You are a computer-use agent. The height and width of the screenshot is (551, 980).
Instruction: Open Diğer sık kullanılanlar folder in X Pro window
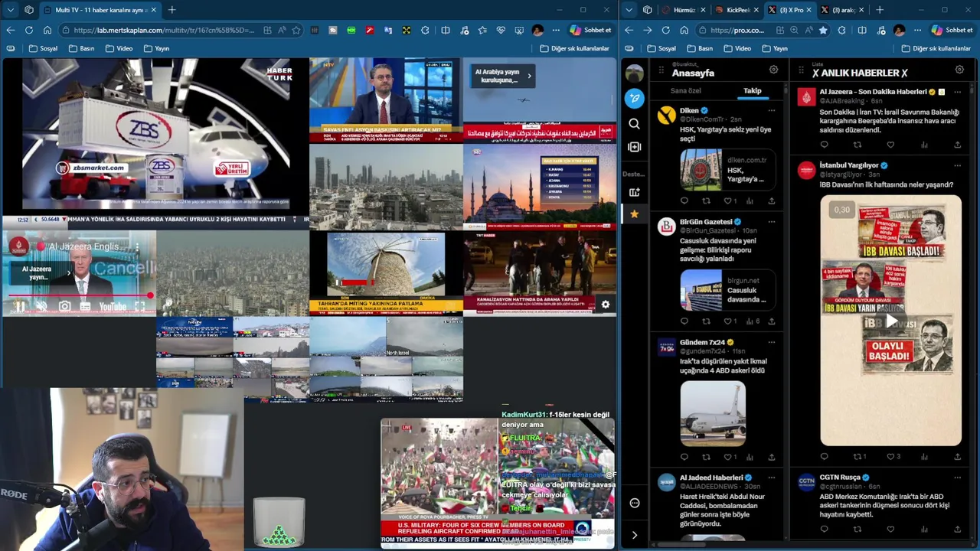click(936, 48)
